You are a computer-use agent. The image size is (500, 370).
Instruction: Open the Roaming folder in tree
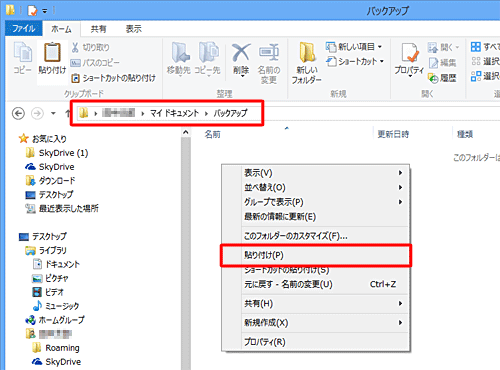coord(56,348)
